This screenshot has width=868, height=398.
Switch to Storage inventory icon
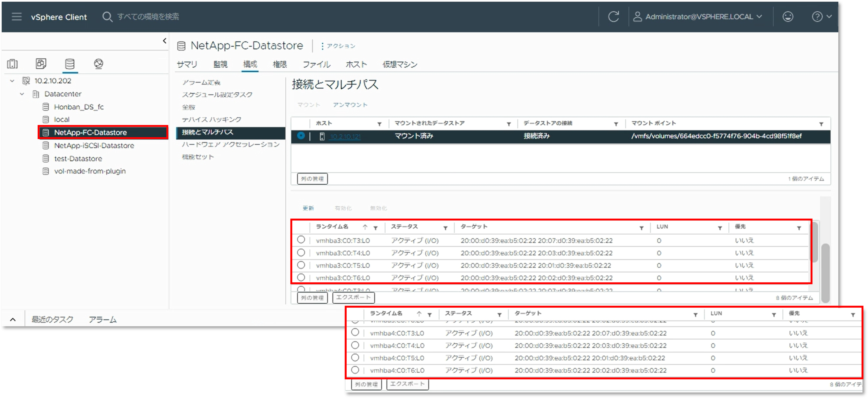pyautogui.click(x=70, y=64)
